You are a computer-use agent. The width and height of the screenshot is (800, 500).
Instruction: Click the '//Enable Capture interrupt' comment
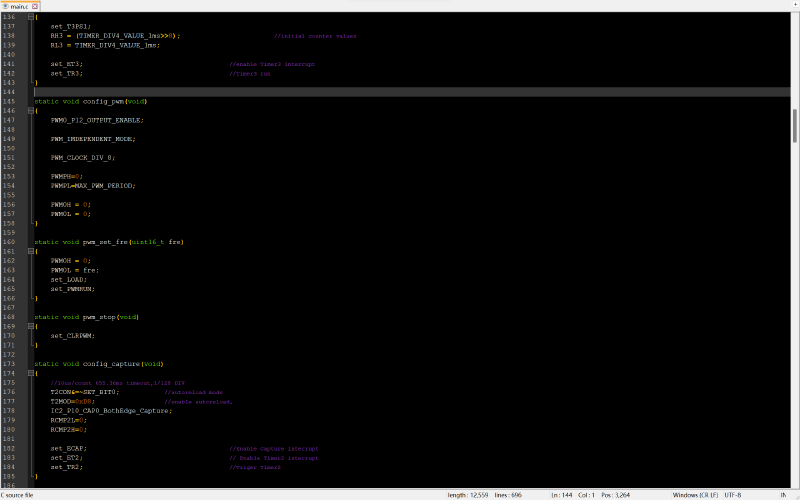[x=273, y=449]
